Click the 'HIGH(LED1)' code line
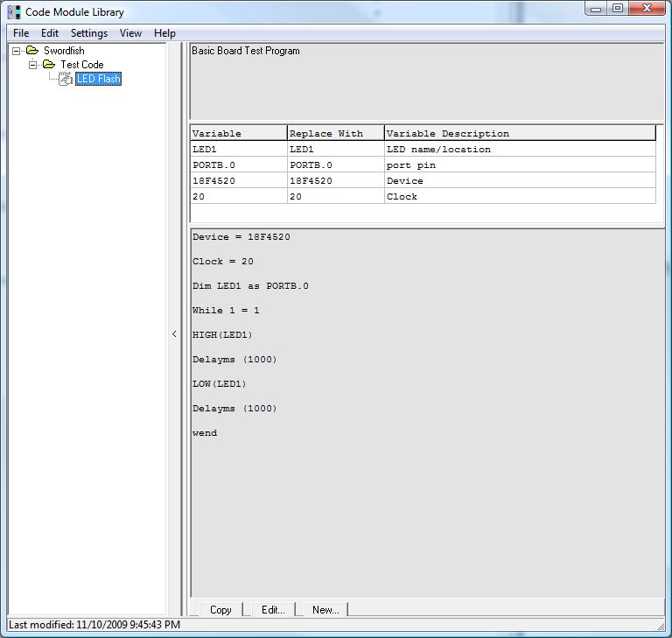 click(222, 334)
